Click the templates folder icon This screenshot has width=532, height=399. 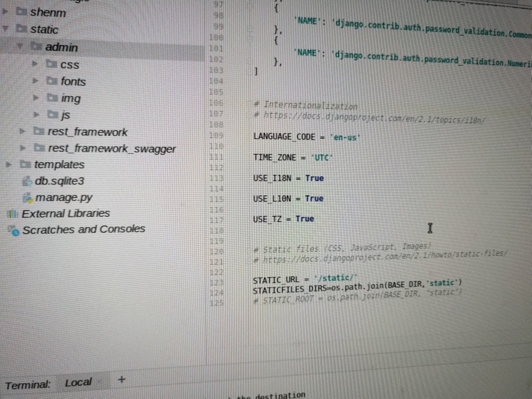(x=25, y=164)
